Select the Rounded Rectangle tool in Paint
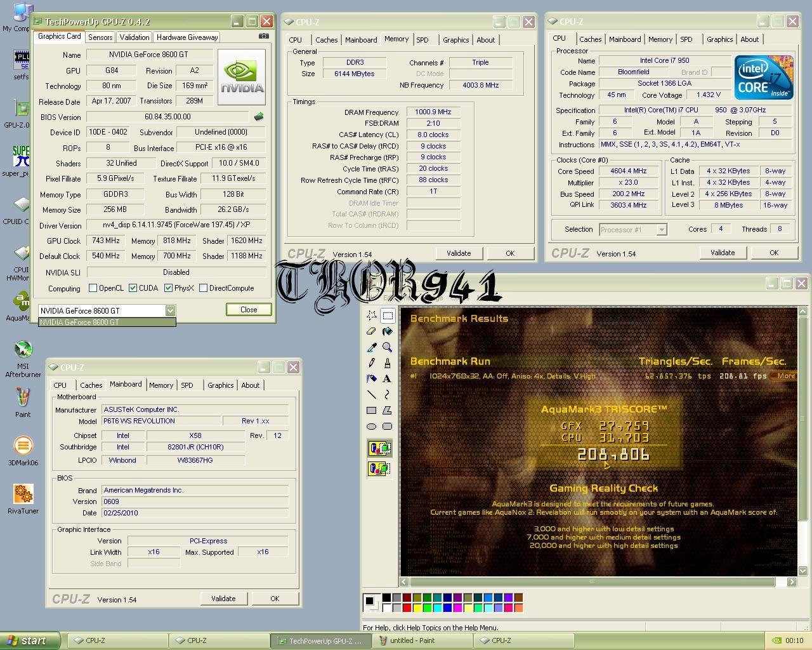 coord(388,427)
